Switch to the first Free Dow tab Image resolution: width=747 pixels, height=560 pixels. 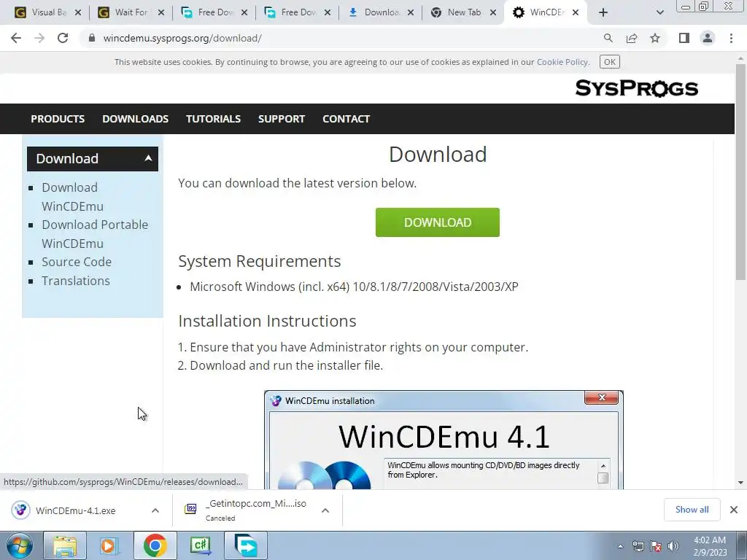pos(212,12)
